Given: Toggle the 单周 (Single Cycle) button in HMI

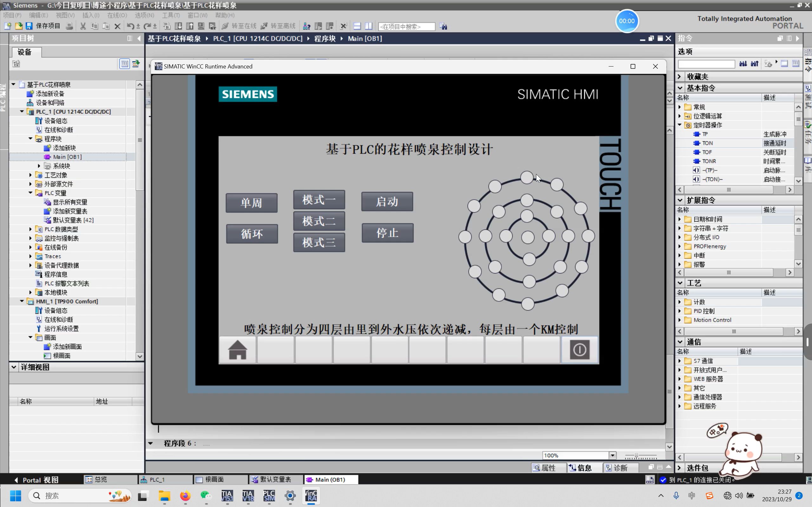Looking at the screenshot, I should tap(251, 202).
